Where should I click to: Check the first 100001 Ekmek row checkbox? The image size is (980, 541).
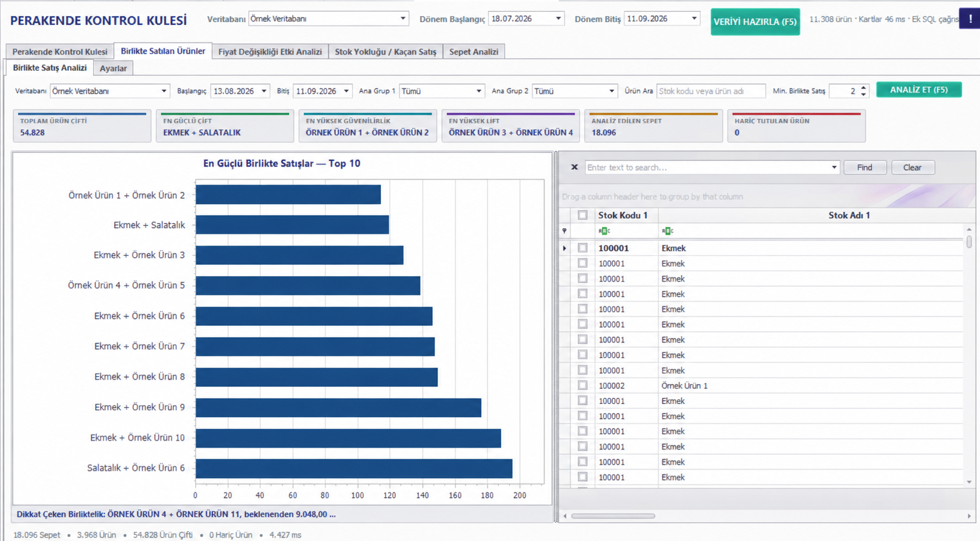point(582,248)
